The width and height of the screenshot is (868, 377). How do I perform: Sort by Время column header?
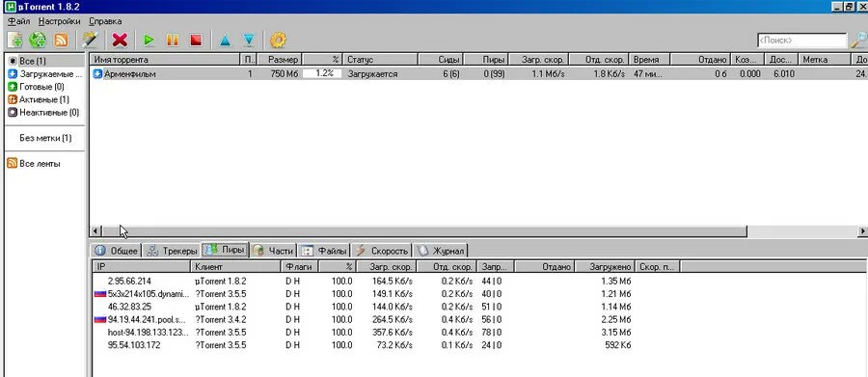click(650, 59)
